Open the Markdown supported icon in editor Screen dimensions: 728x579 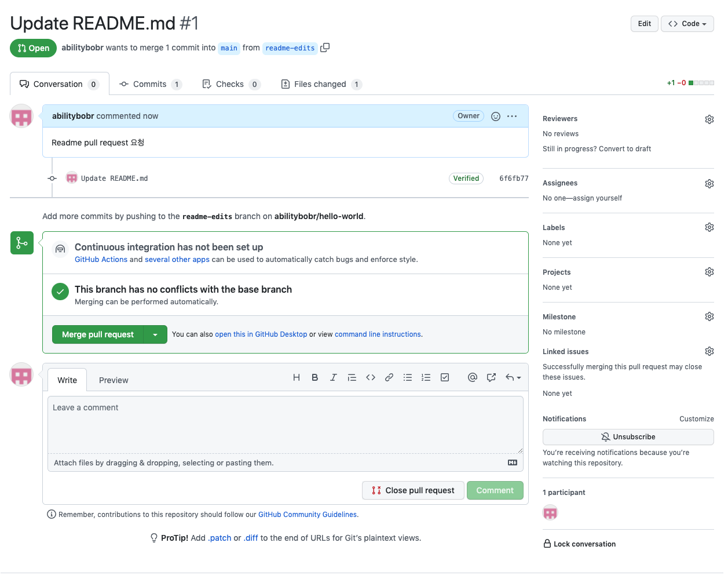pyautogui.click(x=513, y=463)
